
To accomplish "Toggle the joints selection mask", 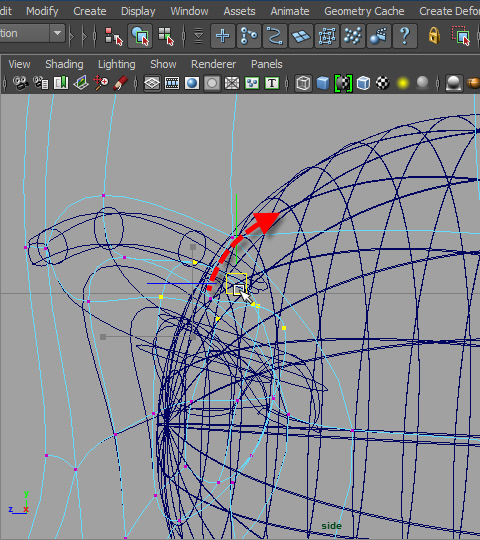I will click(x=249, y=36).
